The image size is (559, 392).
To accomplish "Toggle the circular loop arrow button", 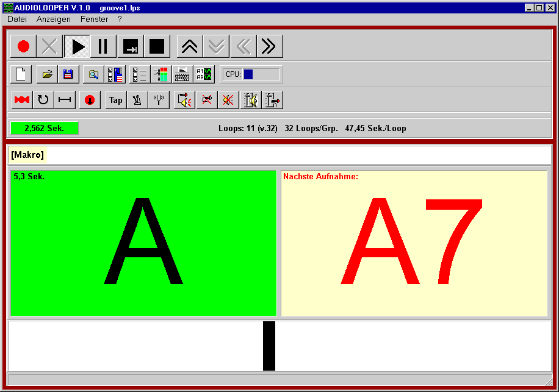I will coord(43,100).
